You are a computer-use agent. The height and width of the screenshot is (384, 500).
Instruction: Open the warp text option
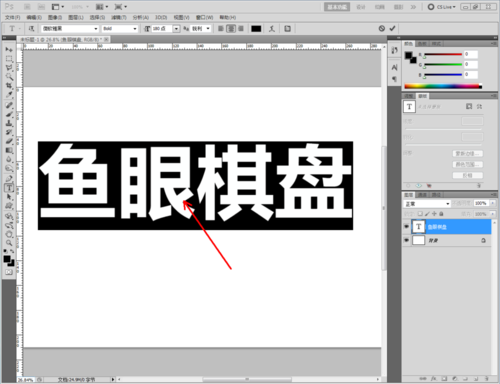point(272,29)
